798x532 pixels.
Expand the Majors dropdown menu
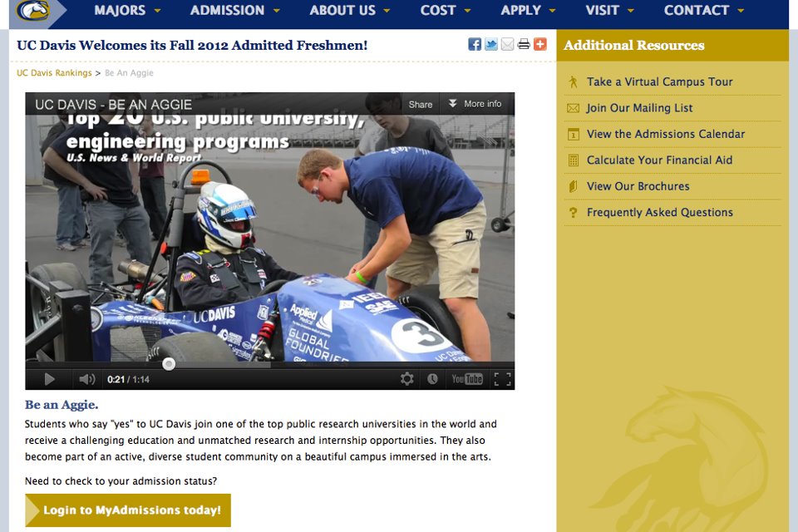[x=127, y=10]
